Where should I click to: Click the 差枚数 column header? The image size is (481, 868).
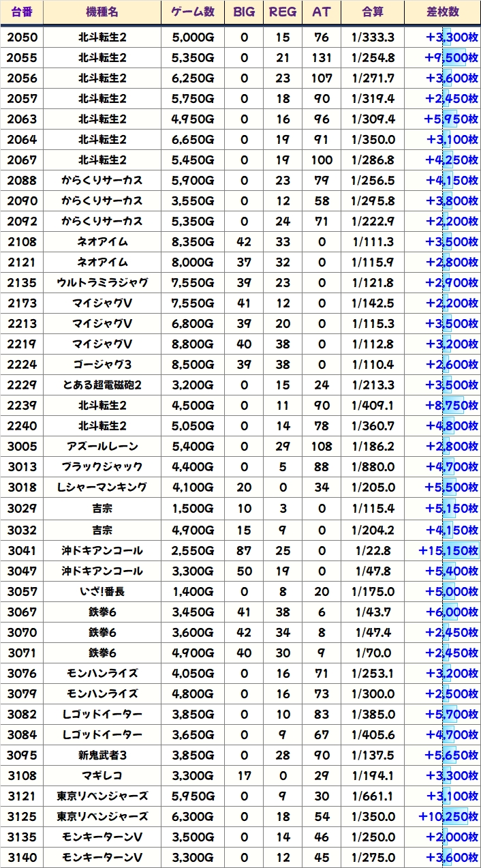pos(442,12)
